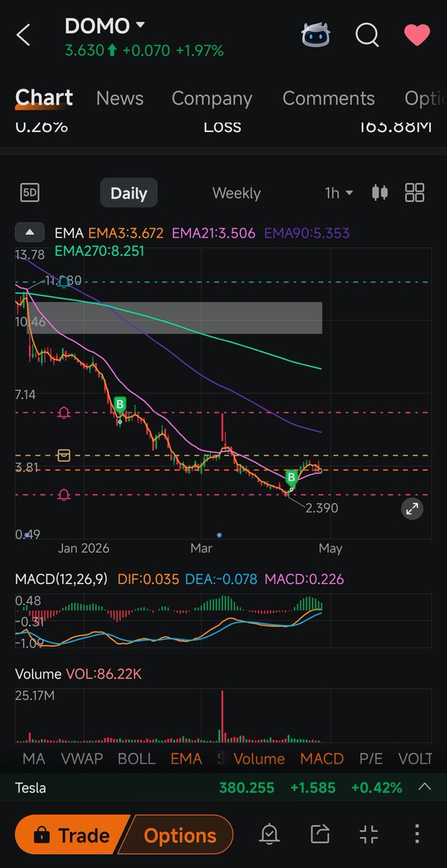Screen dimensions: 447x868
Task: Toggle the Volume indicator in the bottom bar
Action: click(259, 758)
